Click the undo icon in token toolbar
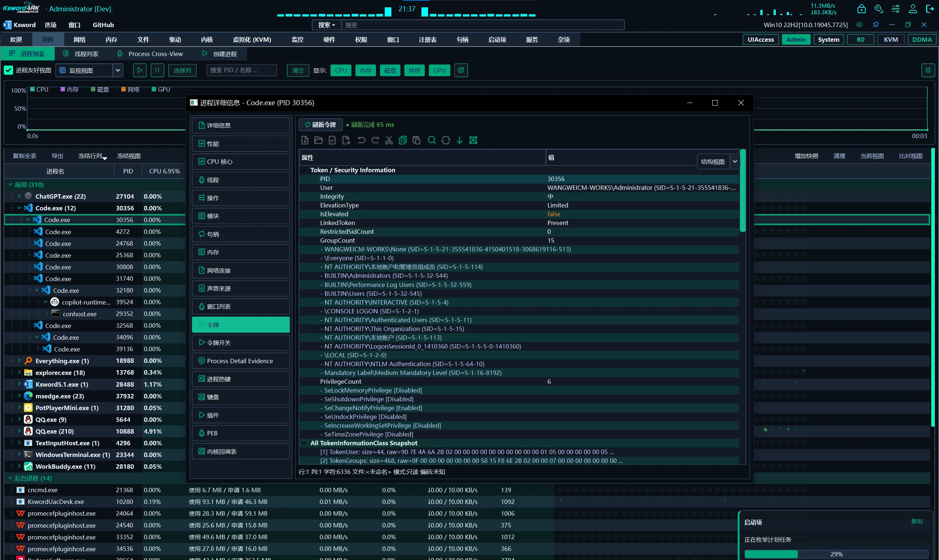This screenshot has height=560, width=939. coord(361,140)
